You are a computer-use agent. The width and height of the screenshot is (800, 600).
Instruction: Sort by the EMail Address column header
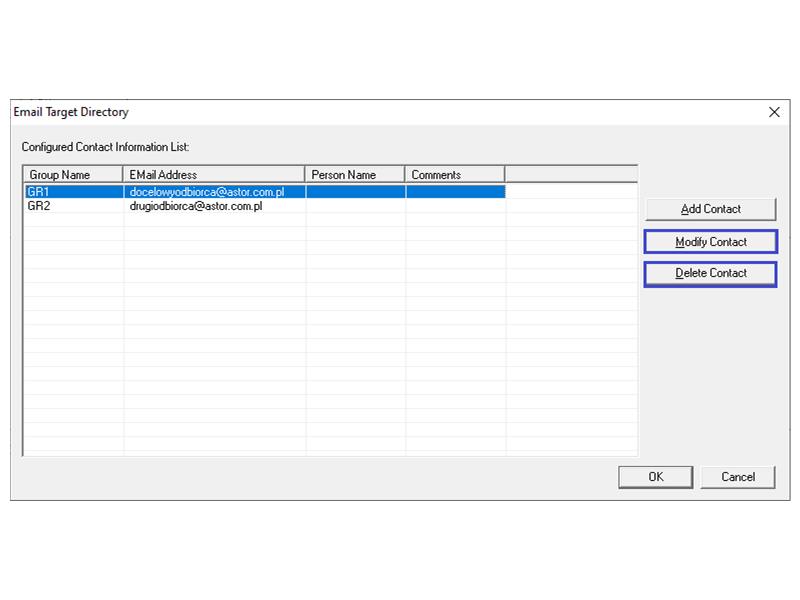214,174
